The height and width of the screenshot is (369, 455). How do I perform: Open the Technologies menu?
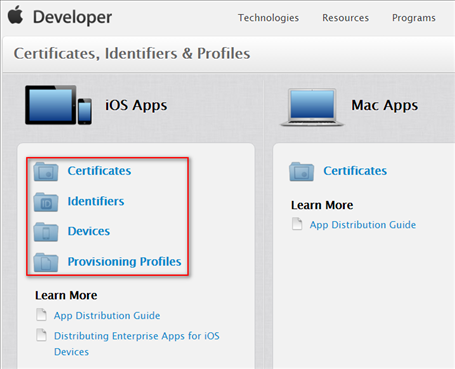point(268,18)
